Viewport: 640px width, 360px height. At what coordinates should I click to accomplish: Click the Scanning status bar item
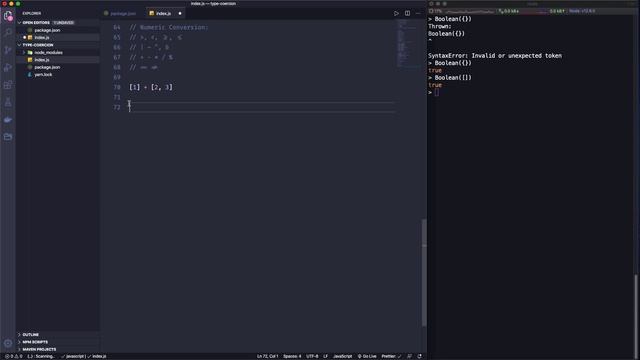41,356
